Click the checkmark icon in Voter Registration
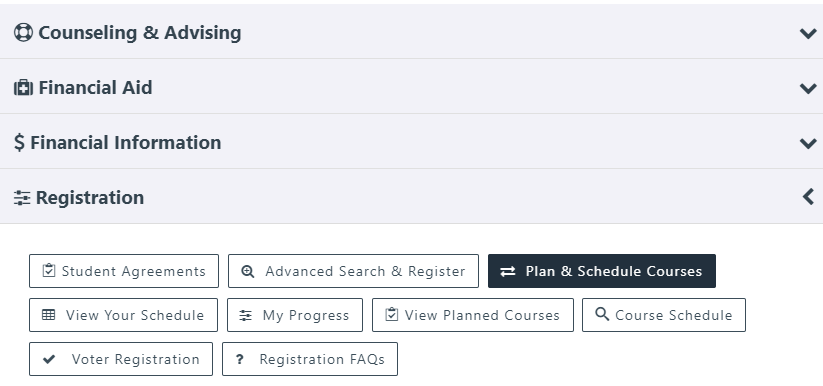 (49, 359)
